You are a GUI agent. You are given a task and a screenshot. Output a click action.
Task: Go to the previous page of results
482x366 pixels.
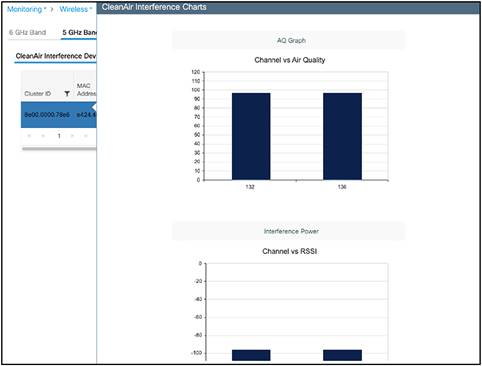[43, 136]
